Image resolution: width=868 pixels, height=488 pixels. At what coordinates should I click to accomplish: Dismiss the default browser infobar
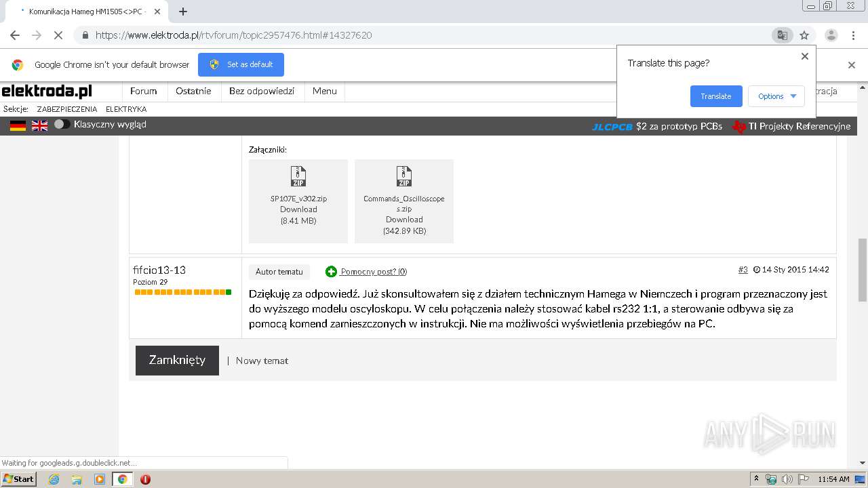(x=852, y=65)
